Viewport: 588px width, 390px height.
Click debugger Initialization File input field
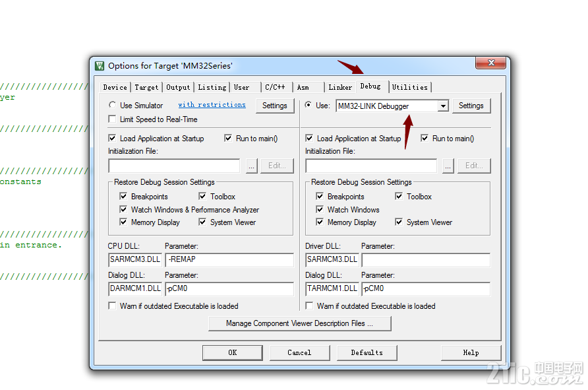371,166
